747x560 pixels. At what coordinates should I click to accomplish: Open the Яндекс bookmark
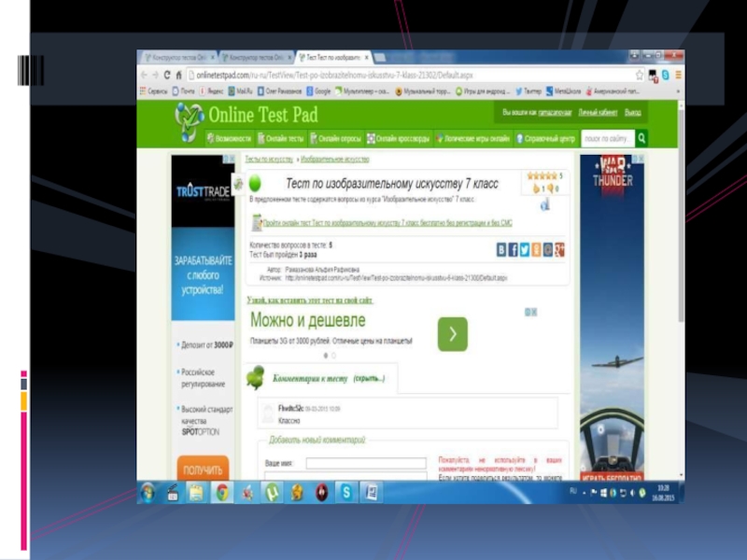(212, 91)
